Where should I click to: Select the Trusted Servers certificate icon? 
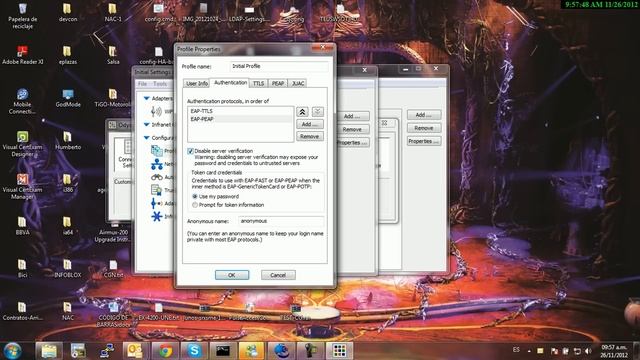click(x=157, y=190)
